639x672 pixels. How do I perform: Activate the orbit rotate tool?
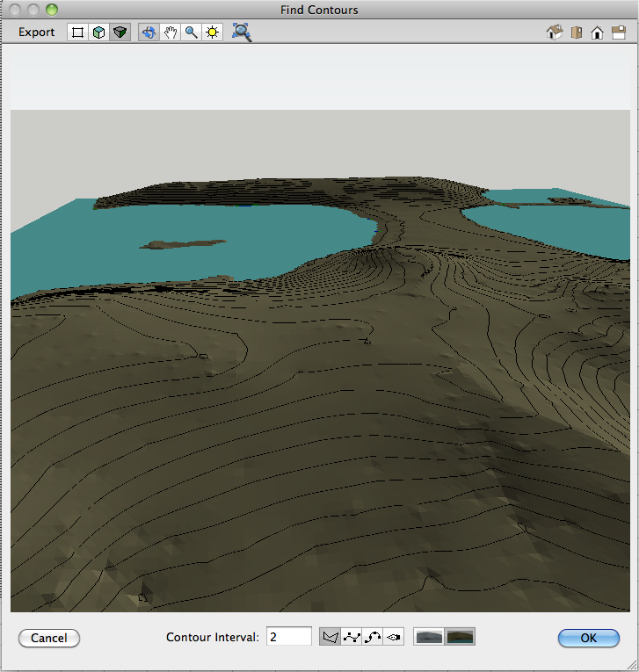tap(149, 33)
